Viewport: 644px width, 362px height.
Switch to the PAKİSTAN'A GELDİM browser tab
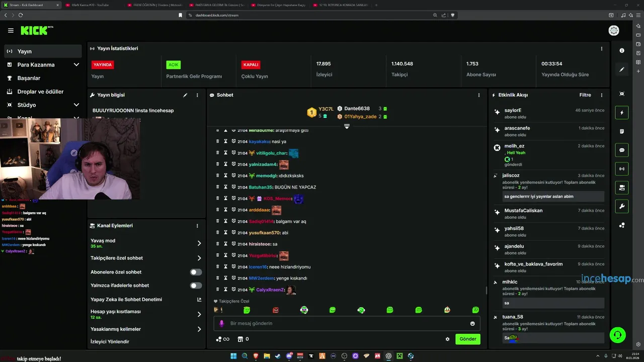coord(217,5)
